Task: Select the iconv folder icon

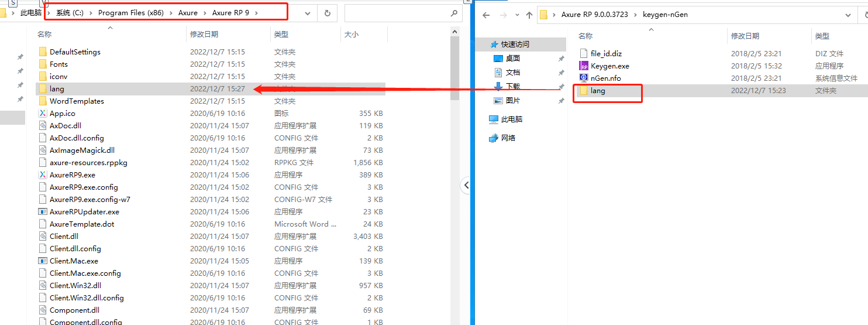Action: [43, 76]
